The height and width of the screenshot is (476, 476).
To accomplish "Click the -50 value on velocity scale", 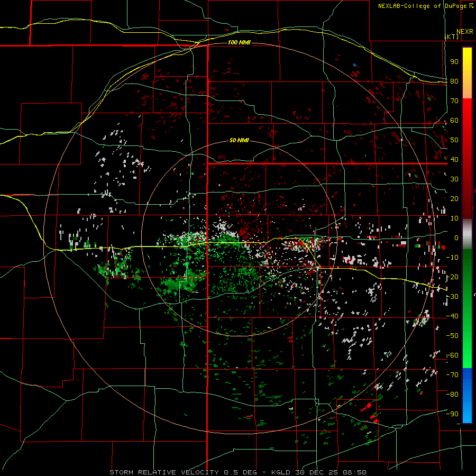I will coord(452,335).
